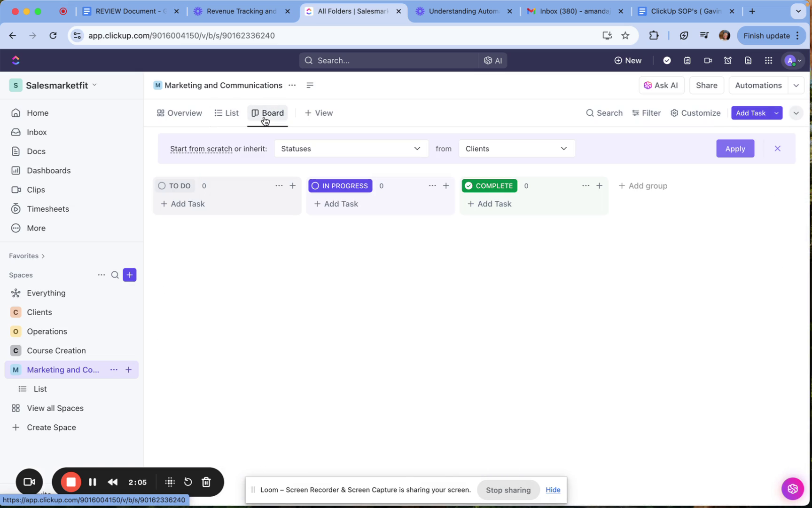Open Marketing and Communications ellipsis menu in header
This screenshot has height=508, width=812.
point(292,85)
